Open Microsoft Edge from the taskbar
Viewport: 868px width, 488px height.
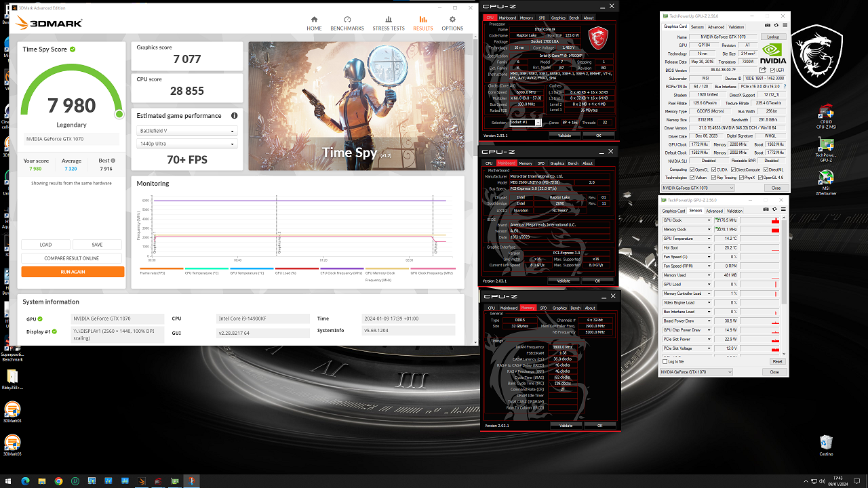[x=25, y=481]
